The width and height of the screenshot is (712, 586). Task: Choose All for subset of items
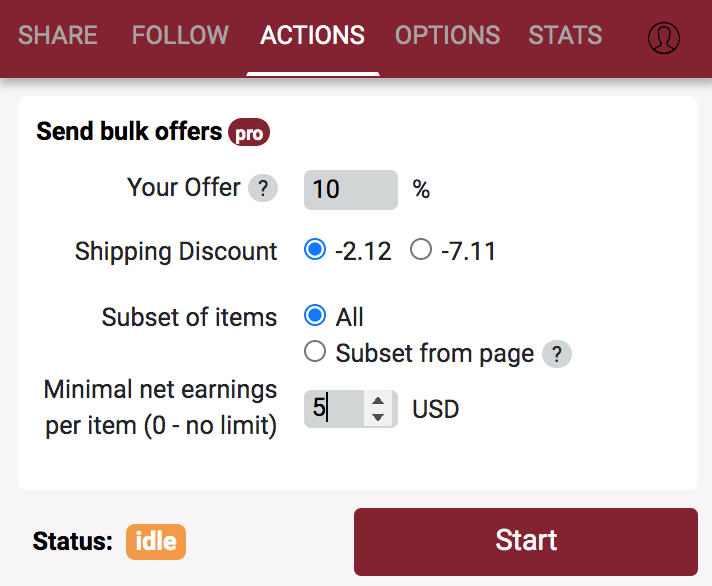(x=315, y=317)
